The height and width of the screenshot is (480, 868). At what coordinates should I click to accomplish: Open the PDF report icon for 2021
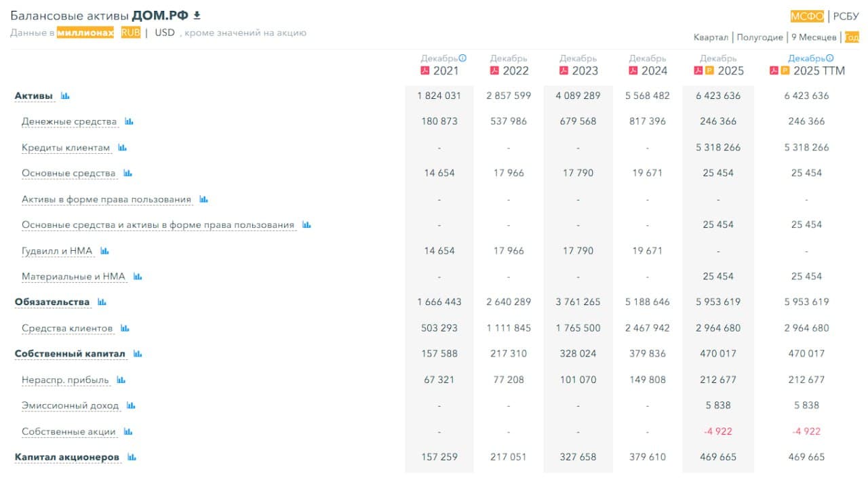pyautogui.click(x=425, y=71)
